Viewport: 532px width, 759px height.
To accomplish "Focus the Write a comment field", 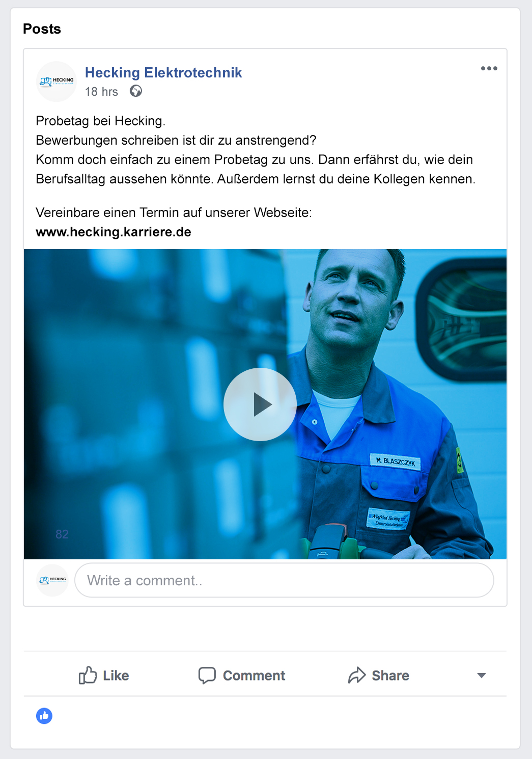I will (x=284, y=580).
